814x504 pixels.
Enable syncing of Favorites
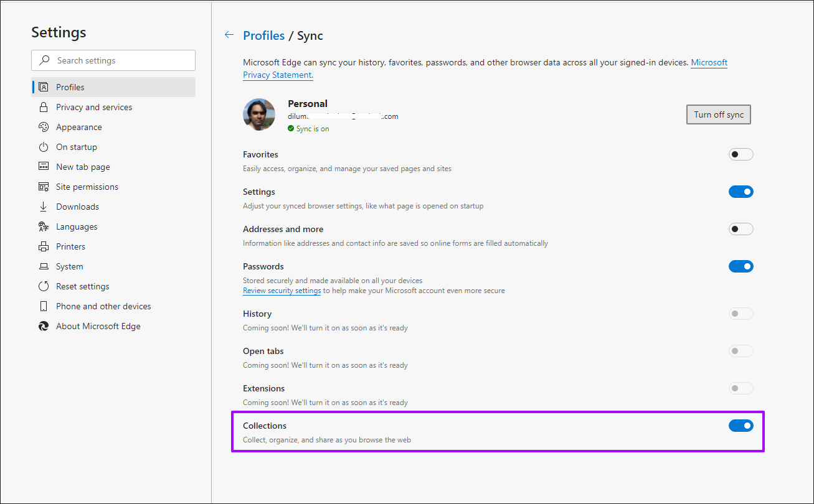741,154
